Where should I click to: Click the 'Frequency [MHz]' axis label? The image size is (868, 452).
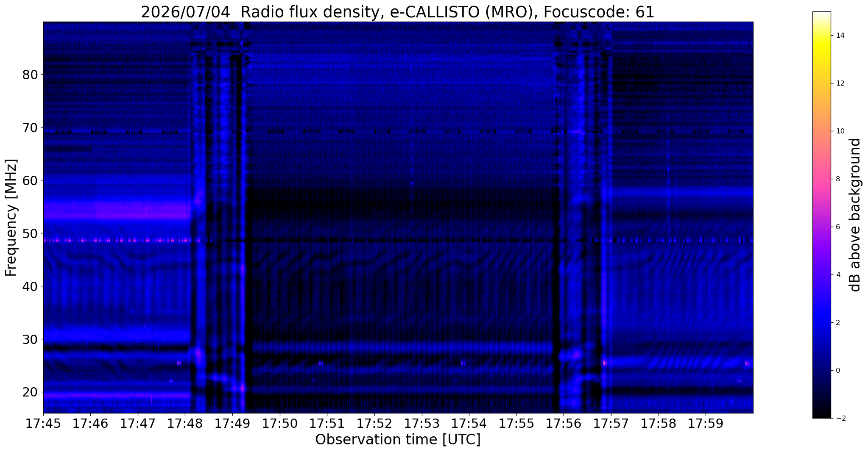(x=11, y=217)
